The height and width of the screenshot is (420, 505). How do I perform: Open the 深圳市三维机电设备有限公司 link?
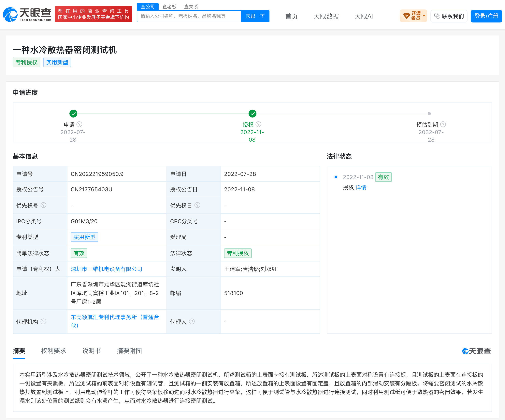(x=107, y=269)
